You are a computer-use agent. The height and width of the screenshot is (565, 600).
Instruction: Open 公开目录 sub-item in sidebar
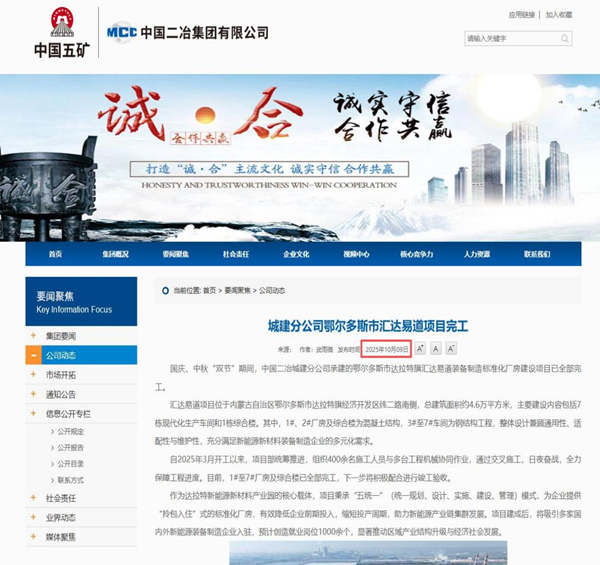(x=73, y=464)
